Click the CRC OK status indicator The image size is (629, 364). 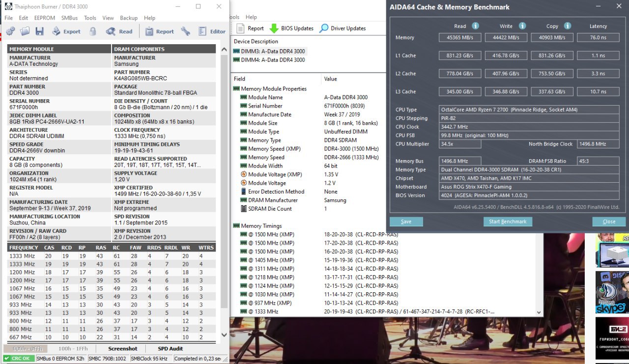(19, 359)
